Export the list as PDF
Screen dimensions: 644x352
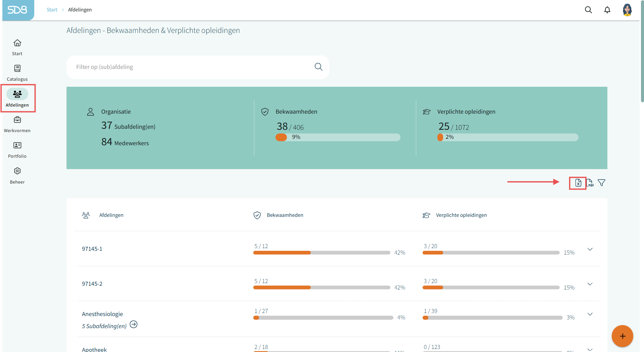click(x=590, y=183)
